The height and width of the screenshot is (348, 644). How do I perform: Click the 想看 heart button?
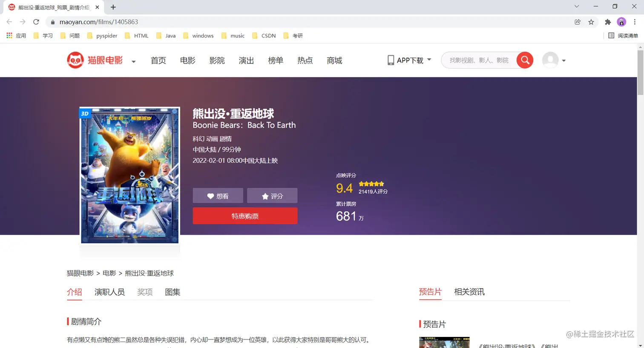218,196
